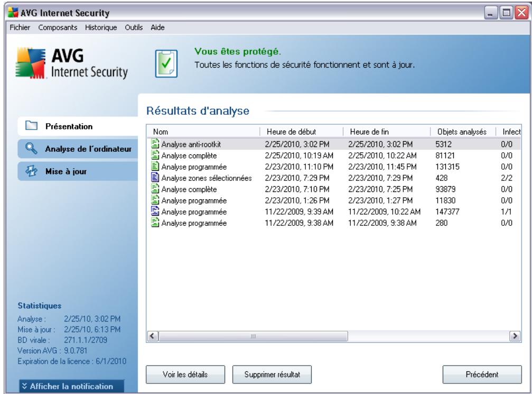The height and width of the screenshot is (394, 532).
Task: Click the chevron icon beside Afficher la notification
Action: [x=24, y=386]
